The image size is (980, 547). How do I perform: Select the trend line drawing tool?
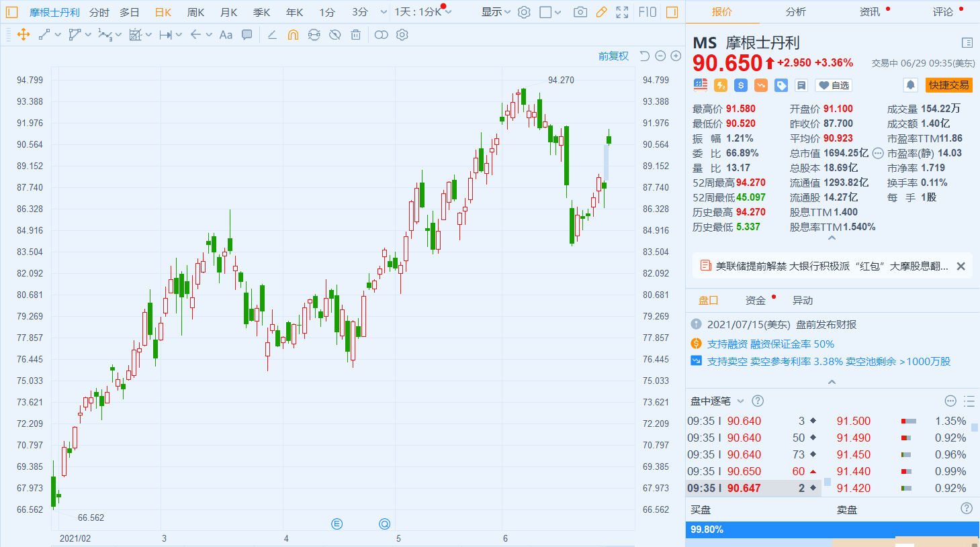pos(44,35)
